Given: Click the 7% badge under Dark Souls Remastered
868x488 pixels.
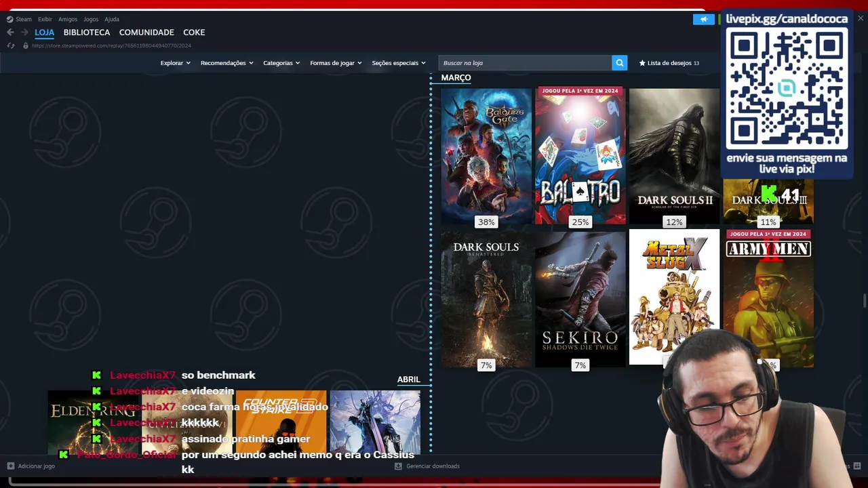Looking at the screenshot, I should coord(486,365).
